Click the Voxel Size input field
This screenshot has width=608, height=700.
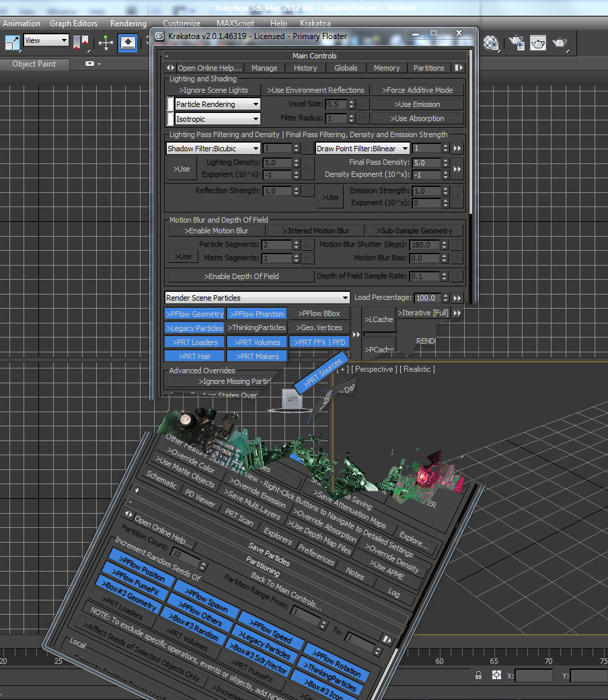336,104
